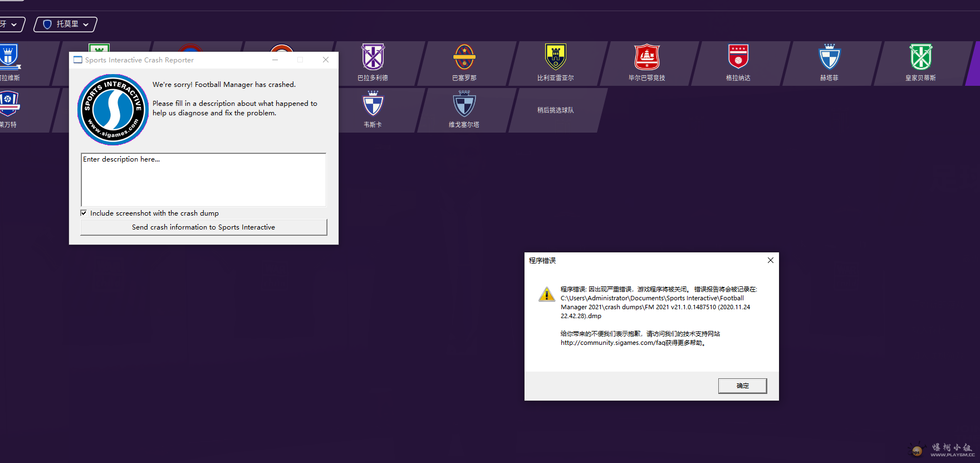980x463 pixels.
Task: Click the sigames faq URL text
Action: click(x=613, y=343)
